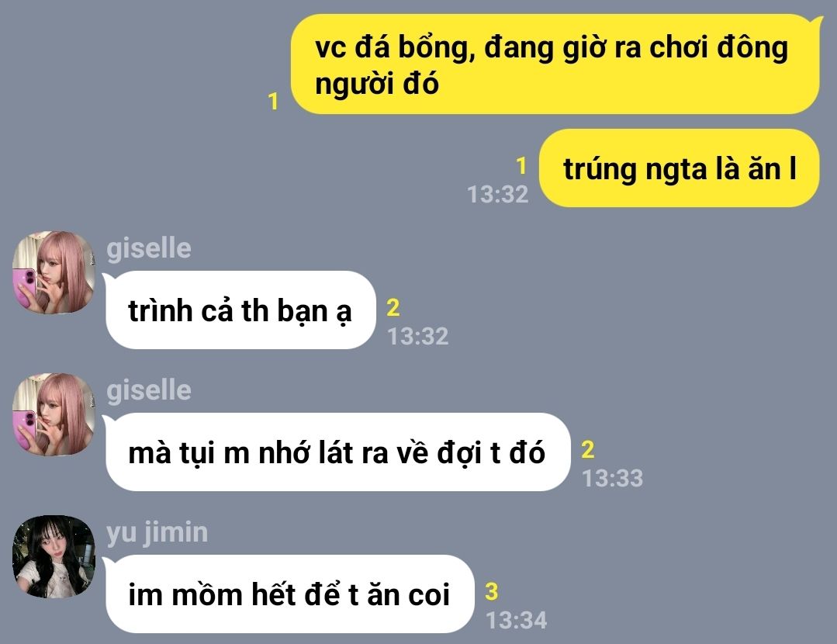The width and height of the screenshot is (837, 644).
Task: Open giselle's avatar beside "trình cả th bạn ạ"
Action: click(54, 272)
